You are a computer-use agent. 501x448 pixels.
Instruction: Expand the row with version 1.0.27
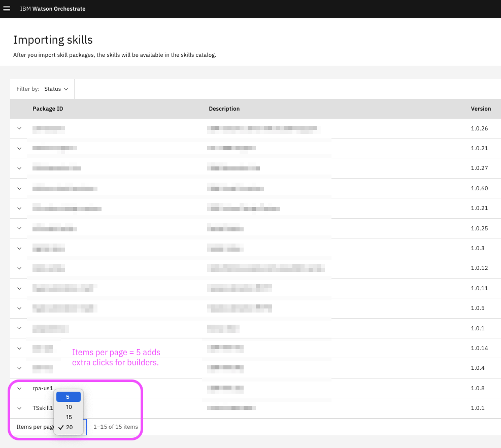pyautogui.click(x=19, y=168)
